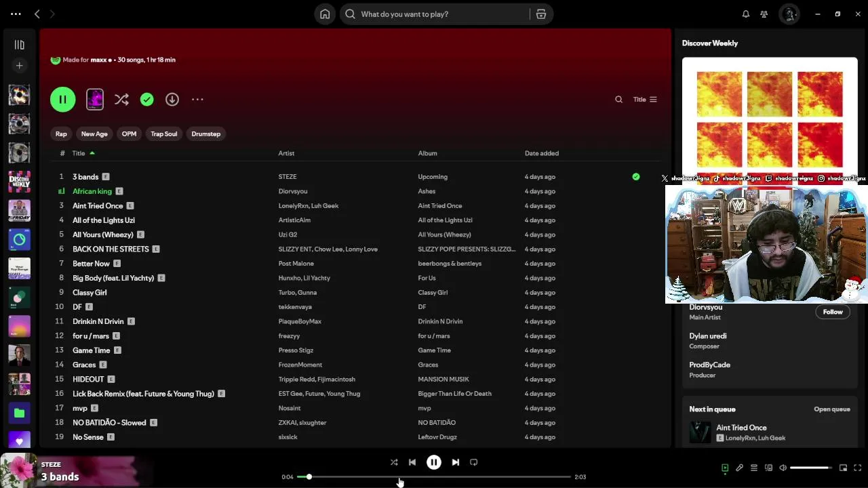This screenshot has width=868, height=488.
Task: Open the playlist three-dot more options menu
Action: tap(197, 100)
